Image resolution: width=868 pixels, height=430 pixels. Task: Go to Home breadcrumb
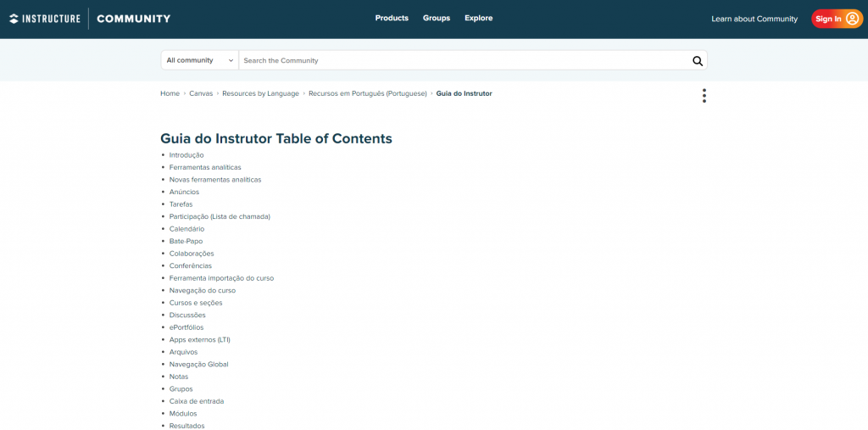pyautogui.click(x=170, y=93)
